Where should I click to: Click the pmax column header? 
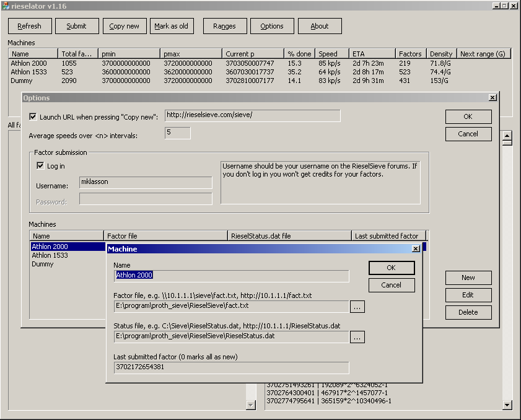click(191, 54)
